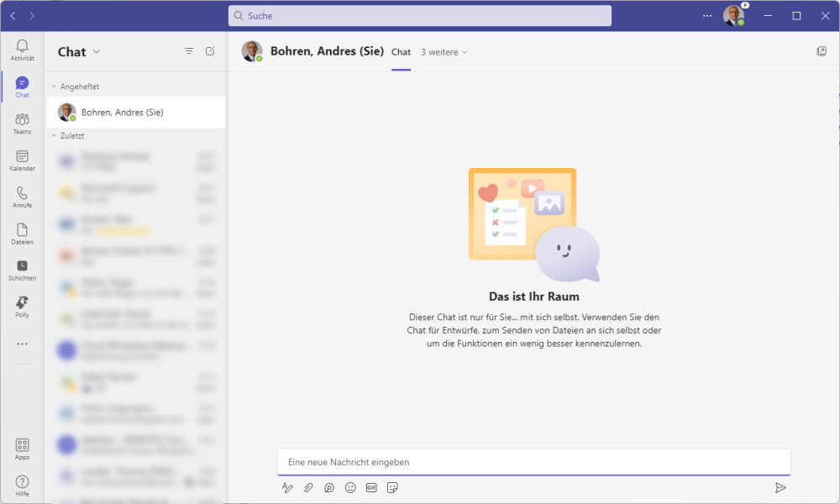This screenshot has width=840, height=504.
Task: Maximize the Teams window
Action: (x=796, y=15)
